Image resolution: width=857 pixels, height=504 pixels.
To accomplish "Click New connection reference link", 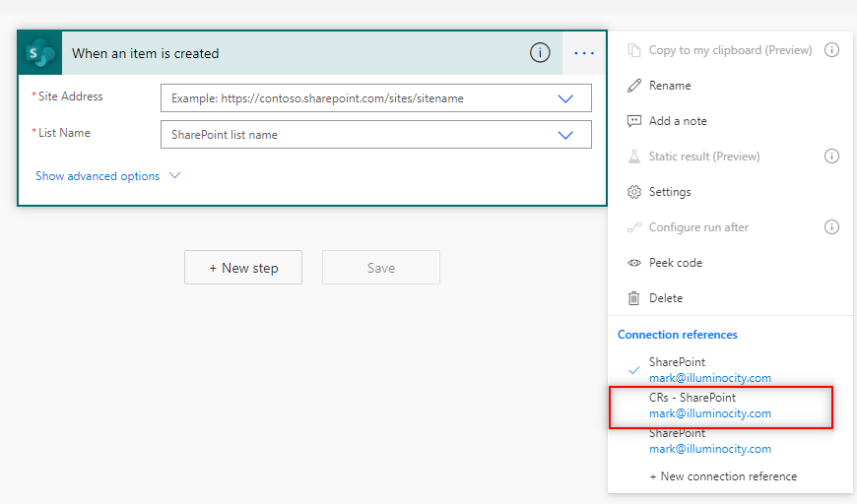I will [x=723, y=476].
